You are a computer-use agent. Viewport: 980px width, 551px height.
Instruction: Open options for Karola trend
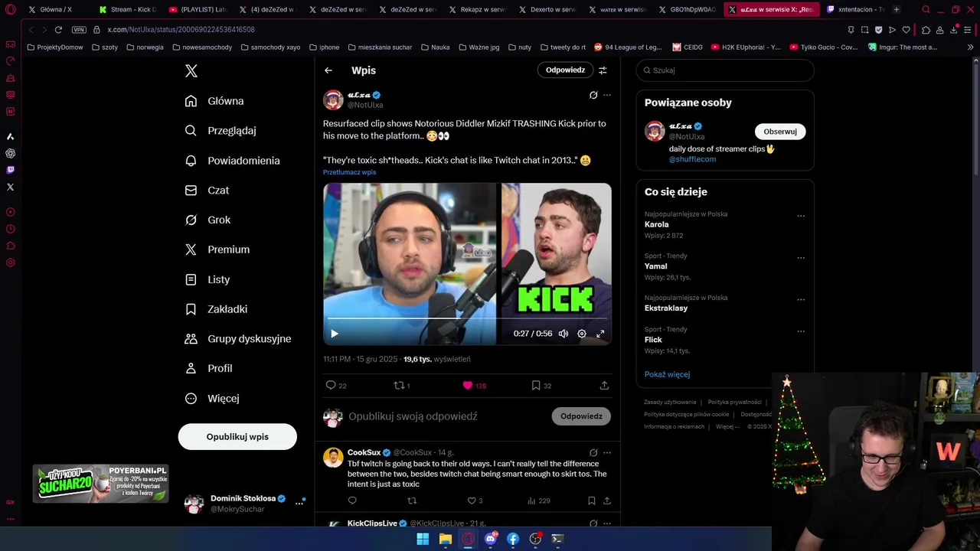[x=801, y=216]
